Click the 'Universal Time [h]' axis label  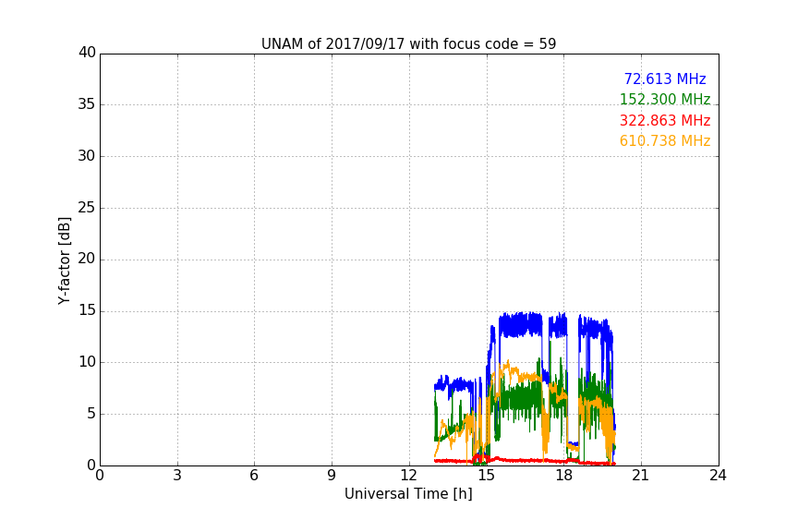click(408, 494)
